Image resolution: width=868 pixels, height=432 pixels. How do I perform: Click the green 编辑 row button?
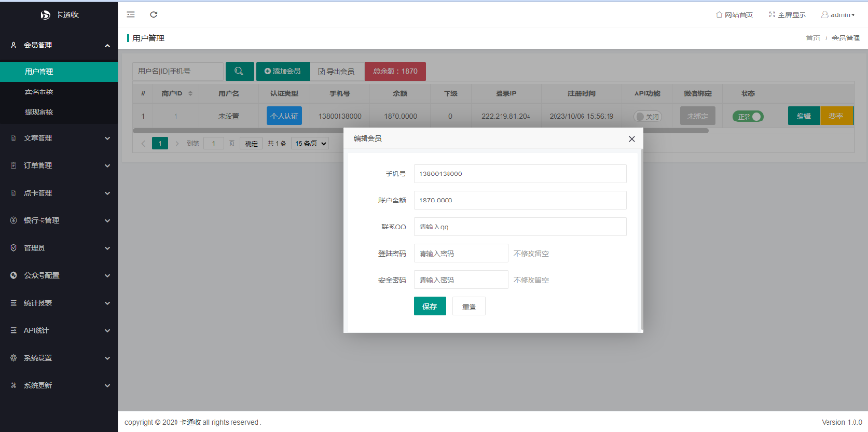click(803, 116)
